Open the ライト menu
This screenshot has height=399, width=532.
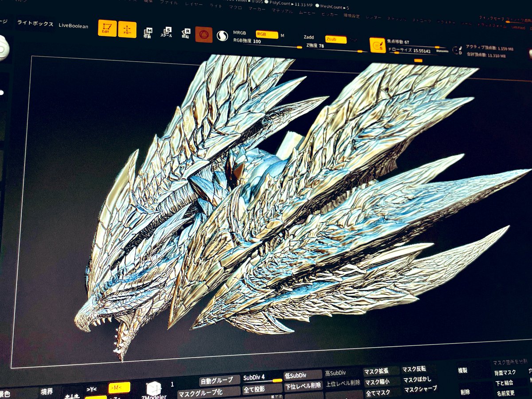click(x=215, y=6)
